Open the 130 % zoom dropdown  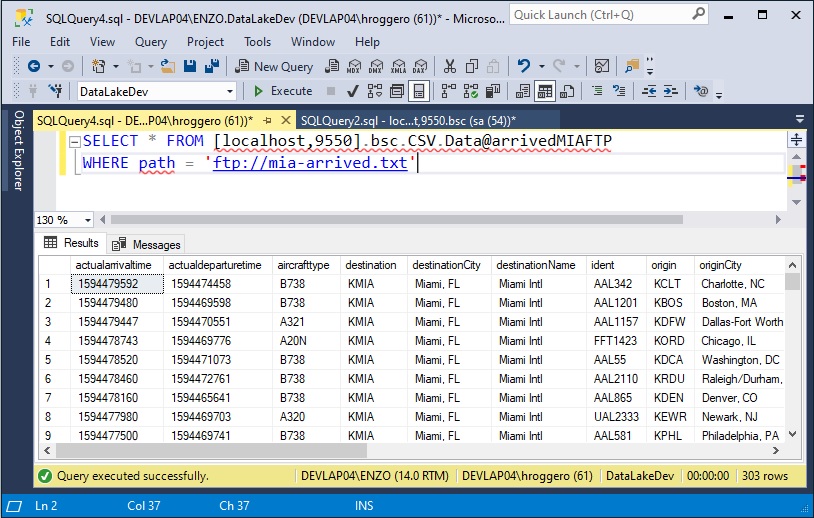coord(88,220)
